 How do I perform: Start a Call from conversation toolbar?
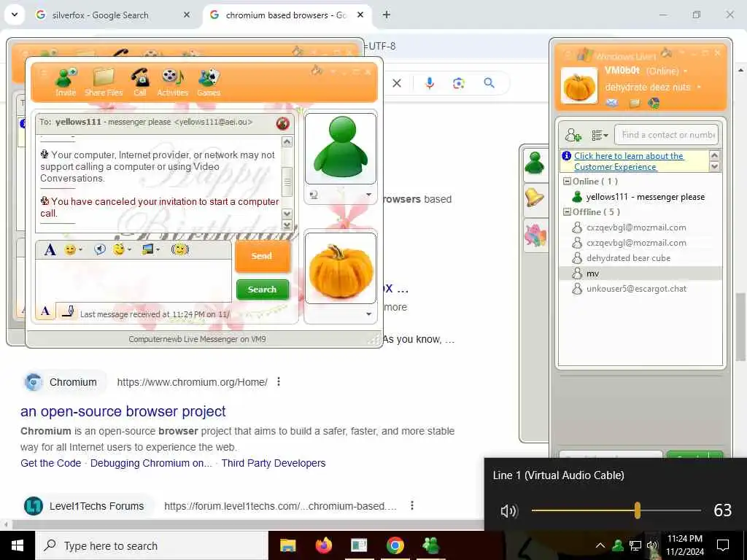click(140, 82)
